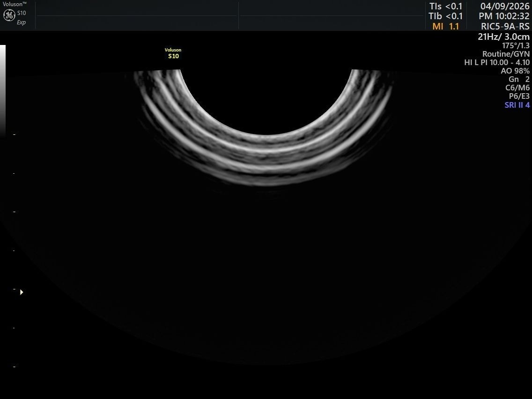Click the AO 98% acoustic output
The image size is (532, 399).
(x=515, y=71)
